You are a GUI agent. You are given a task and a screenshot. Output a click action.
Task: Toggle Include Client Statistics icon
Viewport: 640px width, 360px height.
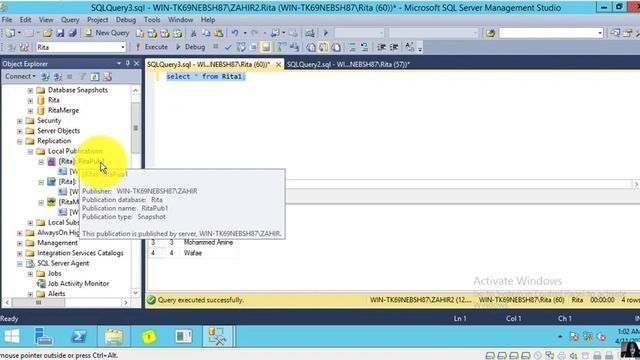tap(294, 47)
